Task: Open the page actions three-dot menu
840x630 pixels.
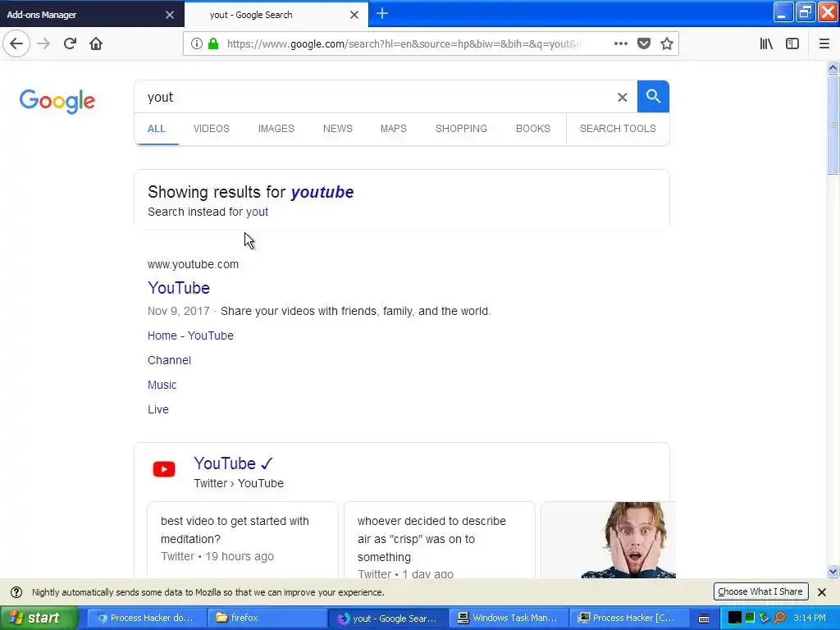Action: [620, 43]
